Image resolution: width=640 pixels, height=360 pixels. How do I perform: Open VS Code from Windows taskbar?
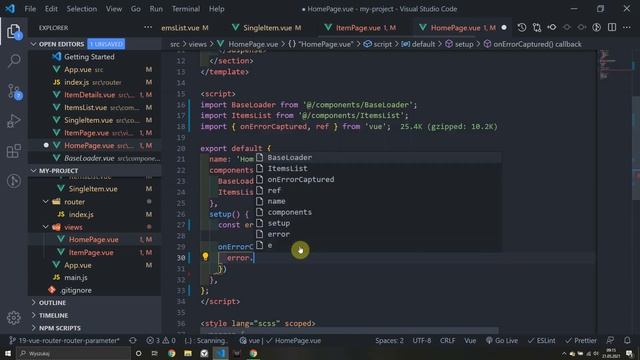click(x=220, y=353)
